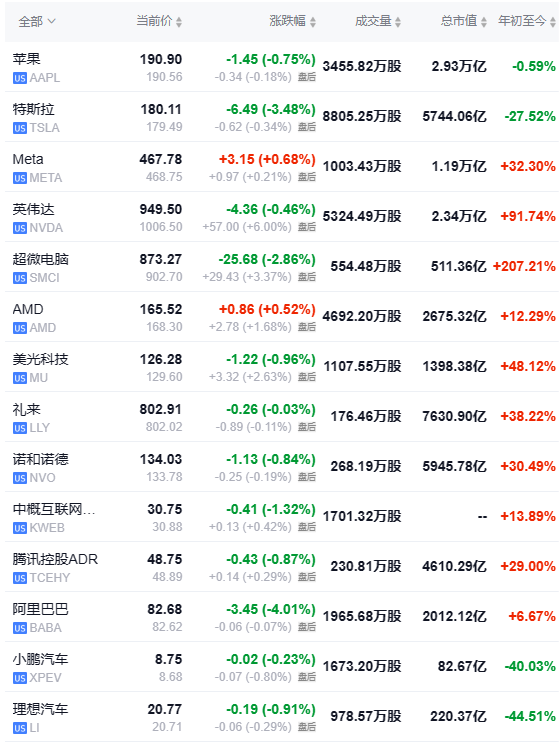Open the 阿里巴巴 BABA row
Screen dimensions: 559x743
[282, 616]
